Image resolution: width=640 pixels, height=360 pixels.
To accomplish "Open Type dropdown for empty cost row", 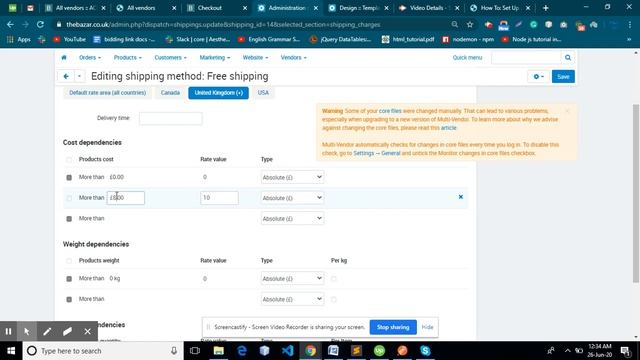I will [292, 218].
